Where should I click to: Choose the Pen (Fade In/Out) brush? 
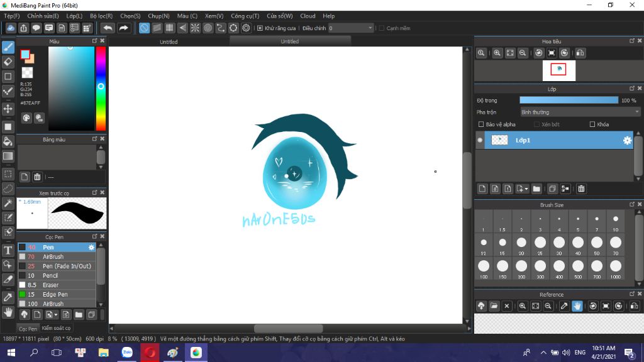point(57,266)
